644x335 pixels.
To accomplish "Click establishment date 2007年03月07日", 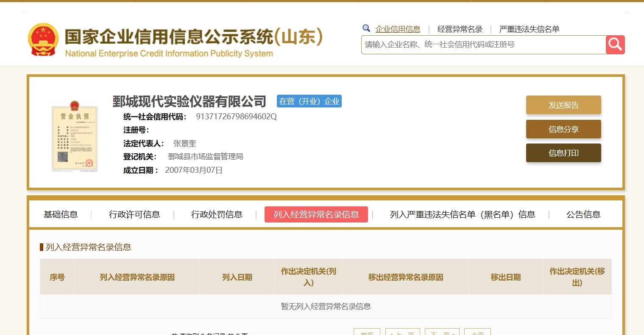I will click(194, 170).
